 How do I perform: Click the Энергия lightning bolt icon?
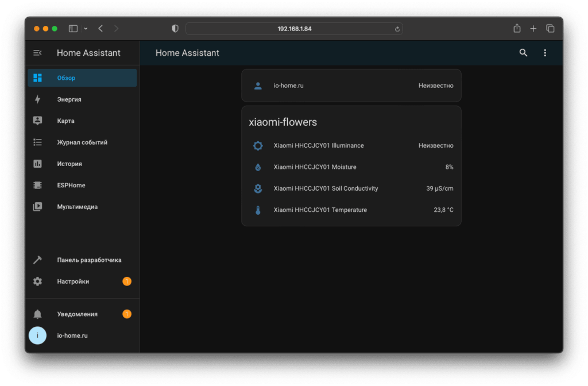[x=37, y=99]
